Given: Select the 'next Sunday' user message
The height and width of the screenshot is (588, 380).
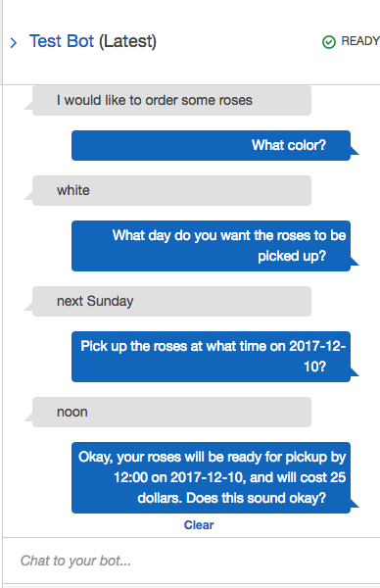Looking at the screenshot, I should click(171, 301).
